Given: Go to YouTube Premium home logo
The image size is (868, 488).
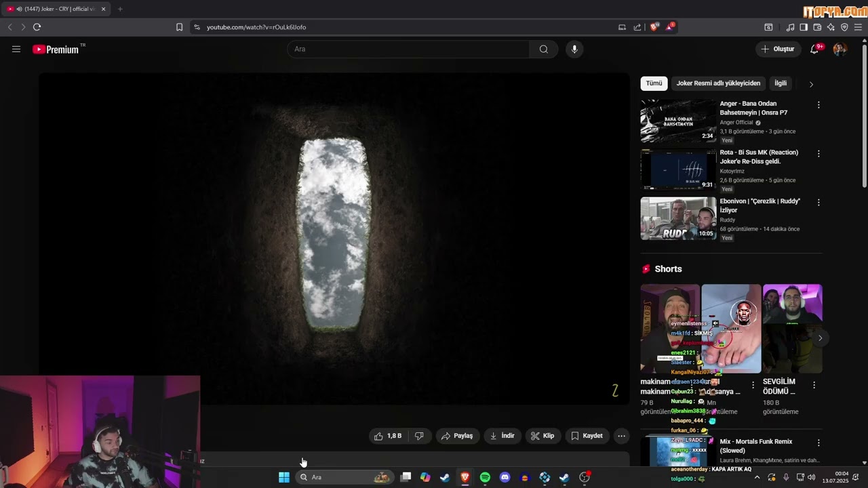Looking at the screenshot, I should pyautogui.click(x=56, y=49).
